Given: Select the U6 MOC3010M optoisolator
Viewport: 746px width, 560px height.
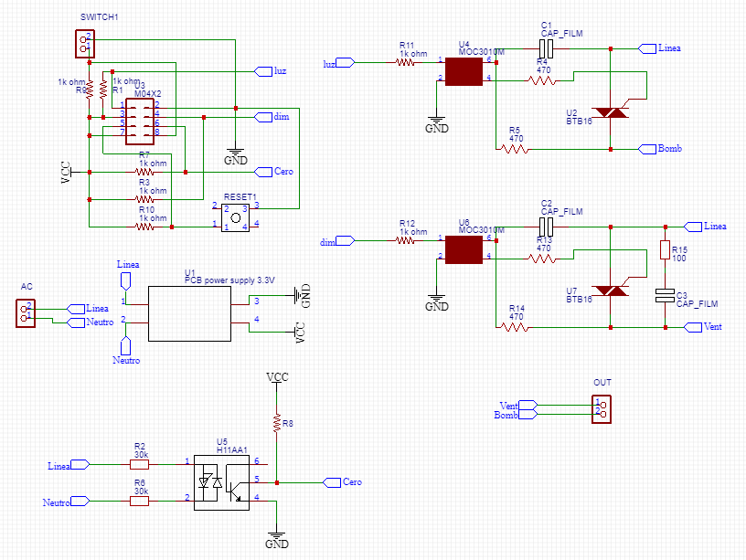Looking at the screenshot, I should coord(464,249).
